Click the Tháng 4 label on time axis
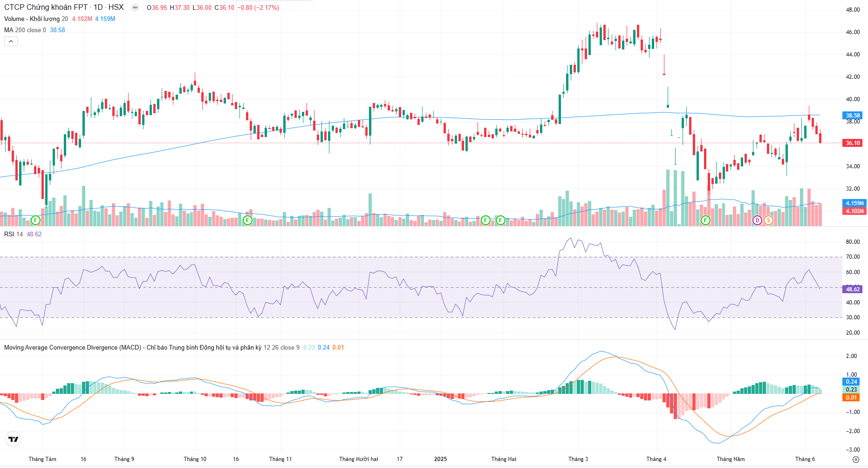Screen dimensions: 868x468 (x=656, y=459)
